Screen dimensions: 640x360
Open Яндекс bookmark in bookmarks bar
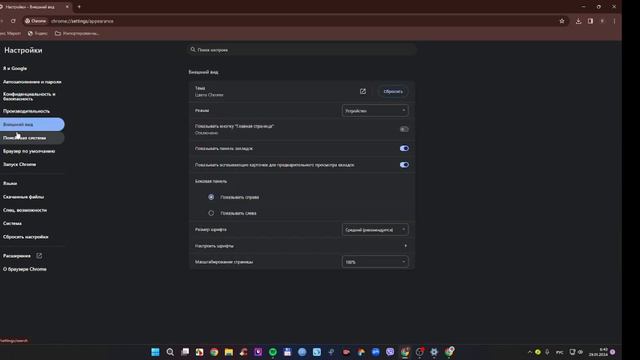pos(38,33)
